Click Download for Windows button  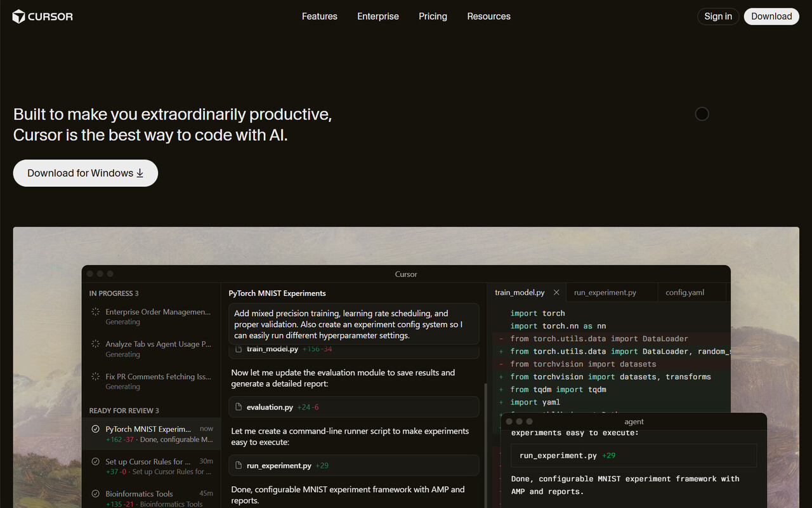(x=86, y=173)
